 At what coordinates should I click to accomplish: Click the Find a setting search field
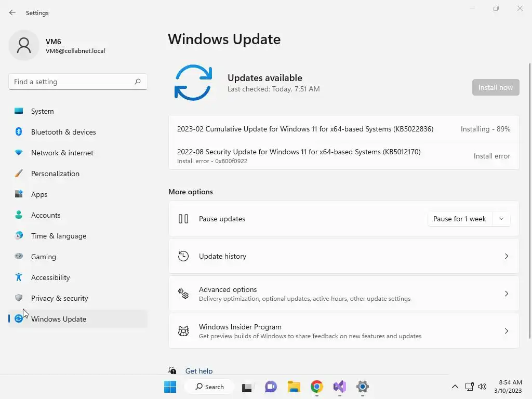click(x=78, y=82)
